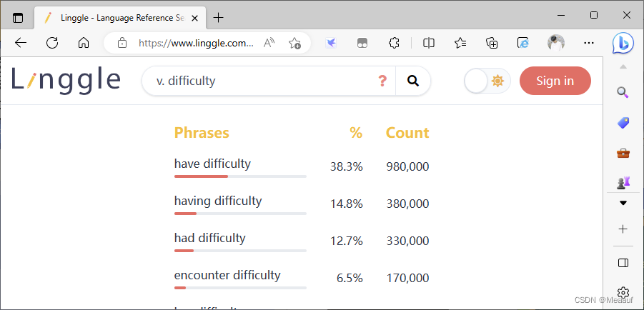The height and width of the screenshot is (310, 644).
Task: Toggle Internet Explorer mode icon
Action: [522, 43]
